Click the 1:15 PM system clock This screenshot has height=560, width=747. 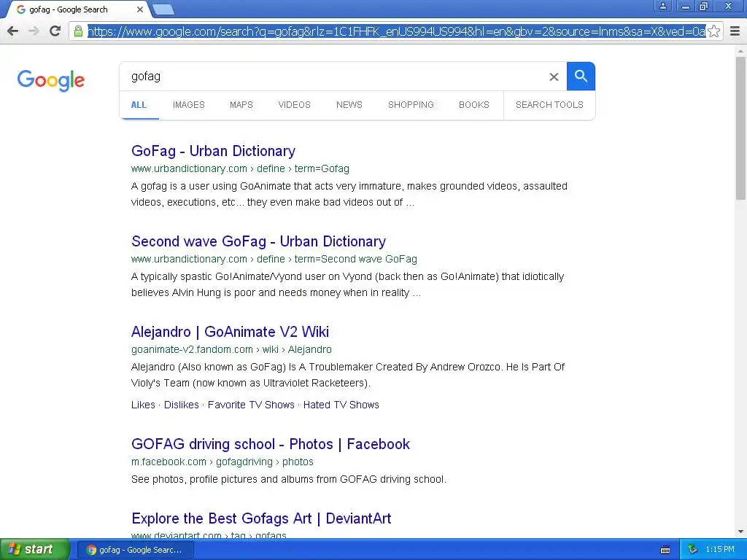pyautogui.click(x=720, y=550)
